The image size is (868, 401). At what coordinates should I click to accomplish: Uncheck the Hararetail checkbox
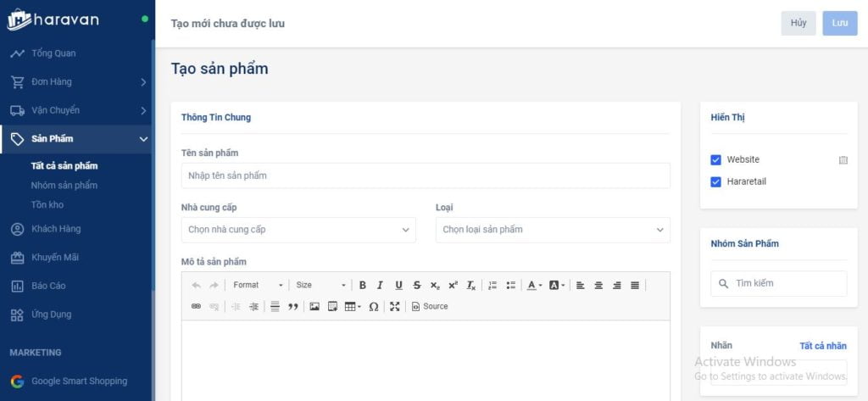point(716,181)
